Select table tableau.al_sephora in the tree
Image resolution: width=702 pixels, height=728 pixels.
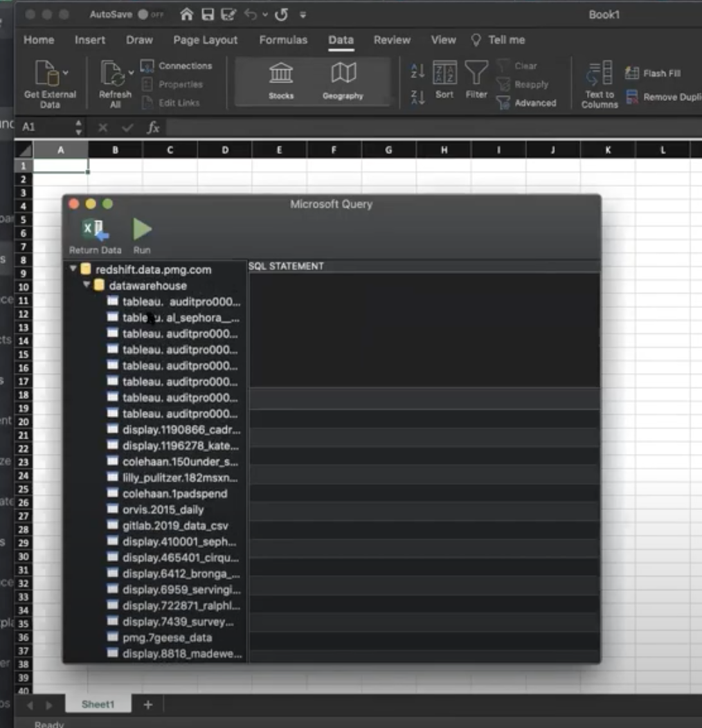click(173, 318)
